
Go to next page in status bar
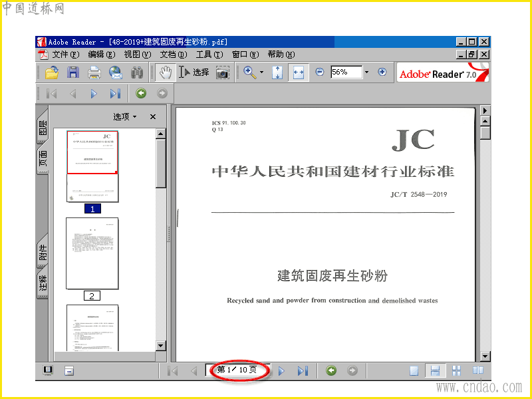pyautogui.click(x=281, y=371)
